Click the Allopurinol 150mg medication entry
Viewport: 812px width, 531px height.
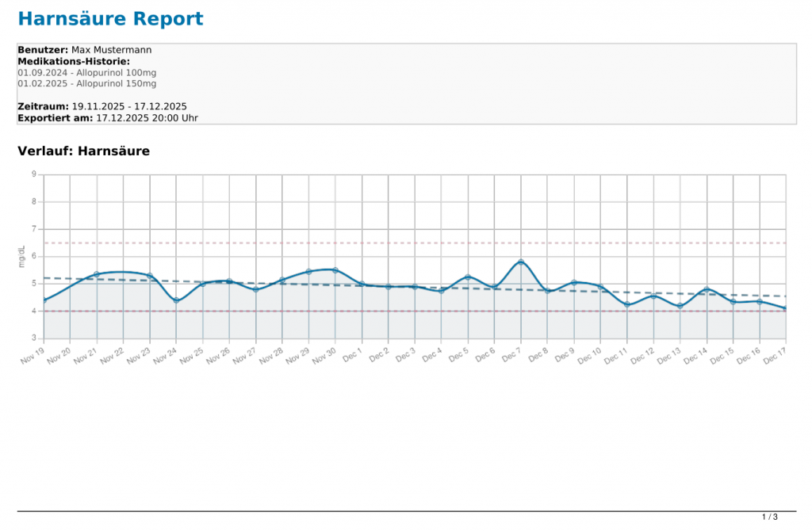(86, 83)
